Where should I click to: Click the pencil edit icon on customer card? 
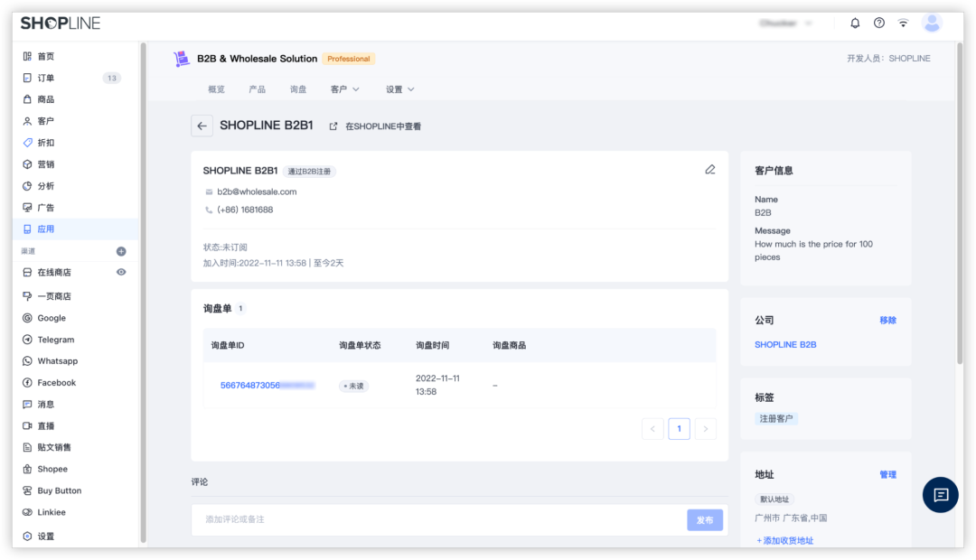pos(710,170)
